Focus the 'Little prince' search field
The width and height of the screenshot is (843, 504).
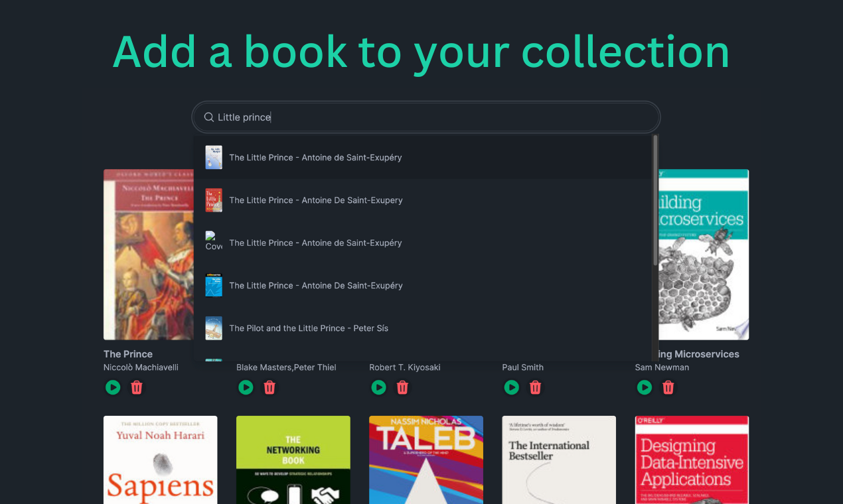426,117
